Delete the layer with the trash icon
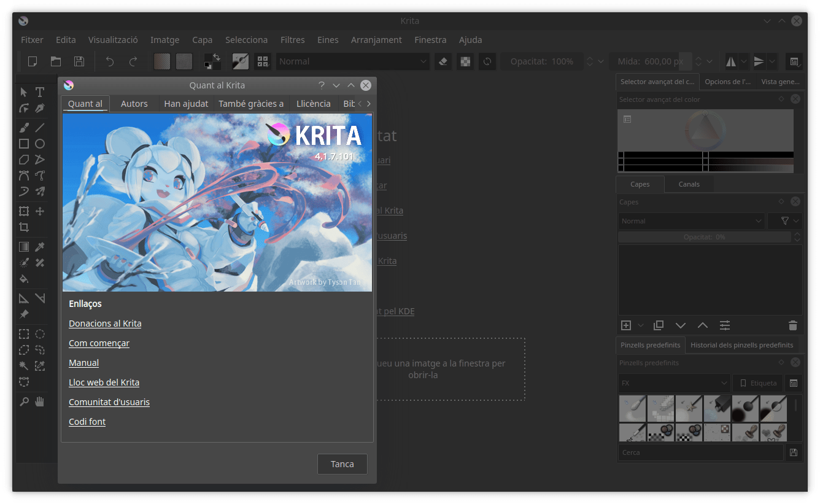820x504 pixels. coord(793,325)
